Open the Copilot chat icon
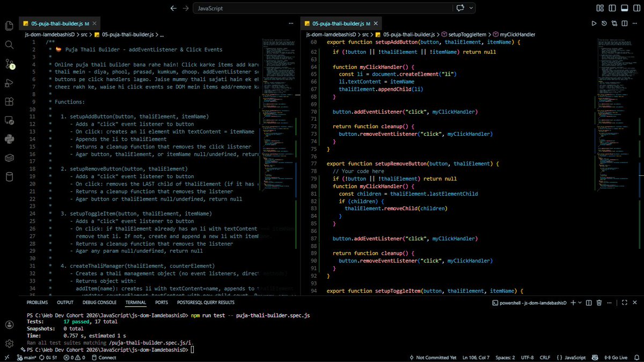 click(460, 8)
